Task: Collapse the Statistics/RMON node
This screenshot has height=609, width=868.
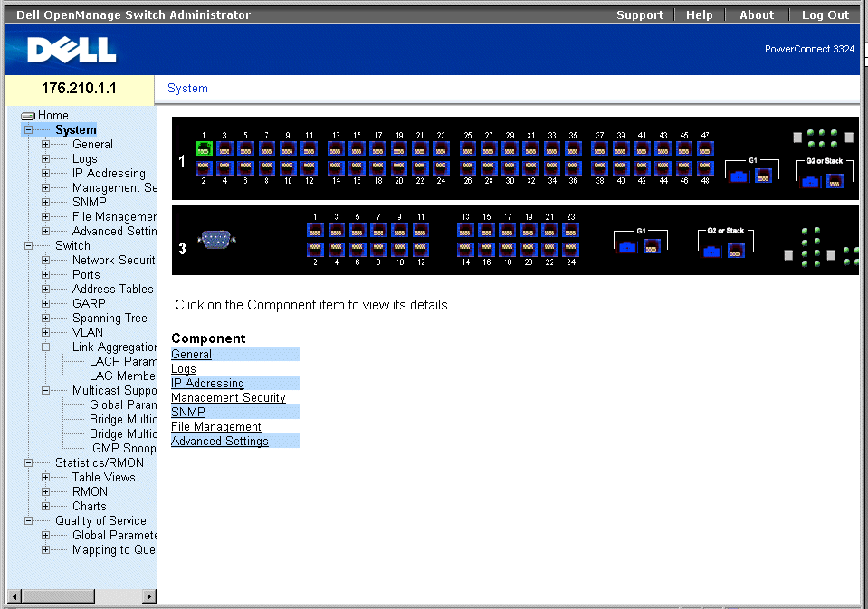Action: (28, 462)
